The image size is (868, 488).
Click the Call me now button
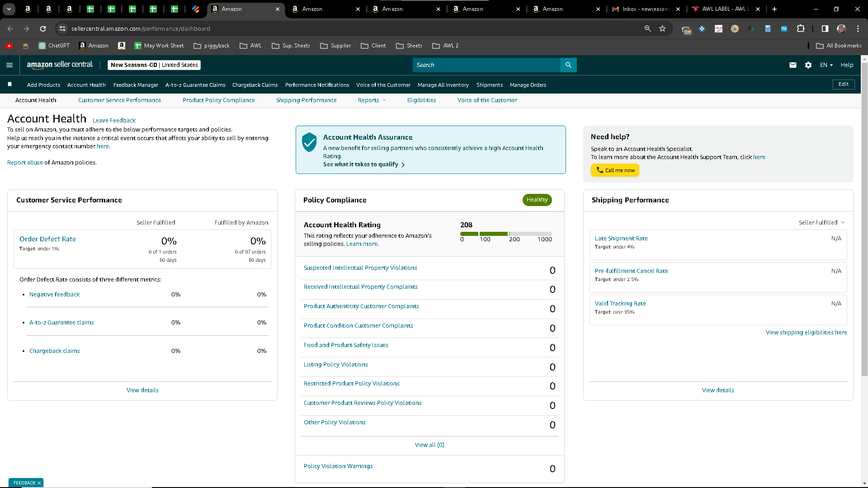click(615, 170)
